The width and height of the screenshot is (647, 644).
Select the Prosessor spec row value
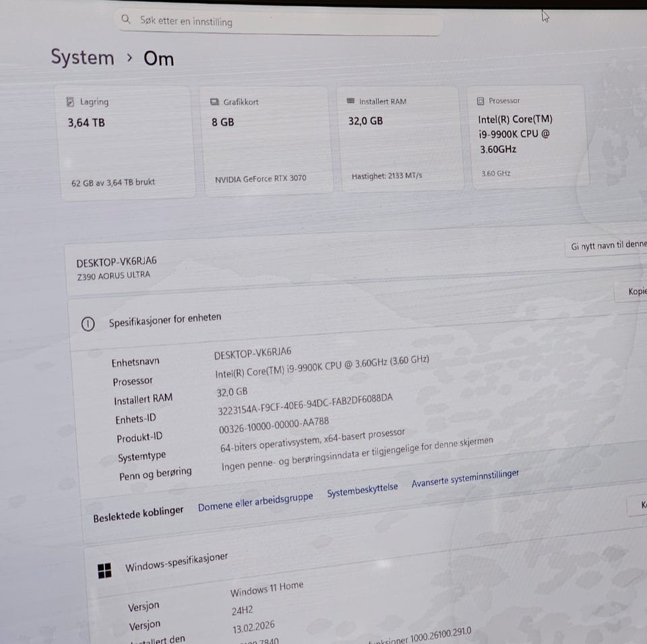[322, 366]
